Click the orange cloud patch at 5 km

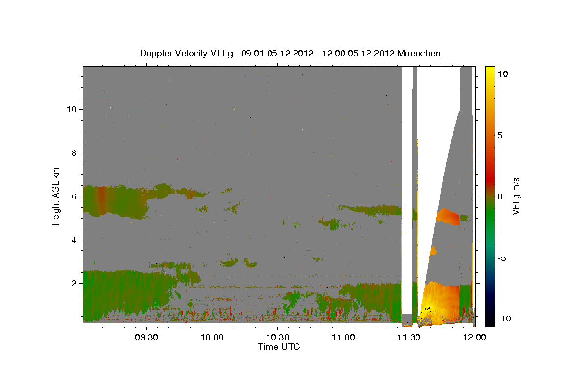(447, 216)
